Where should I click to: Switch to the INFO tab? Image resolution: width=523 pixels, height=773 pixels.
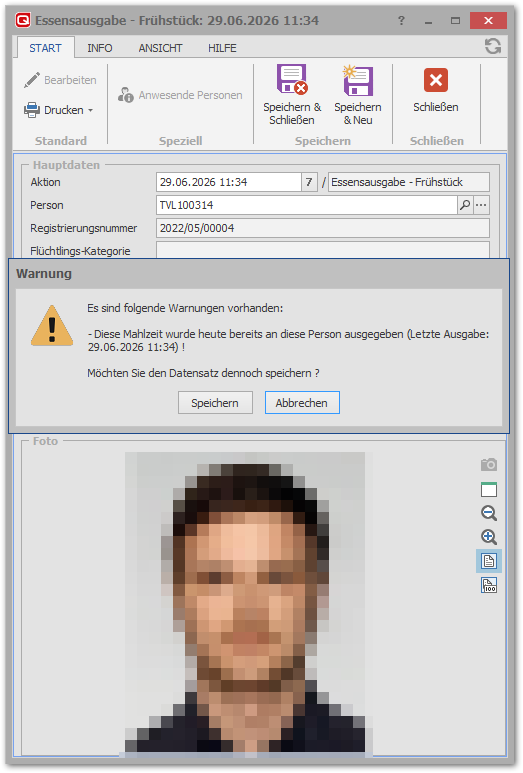[x=100, y=48]
